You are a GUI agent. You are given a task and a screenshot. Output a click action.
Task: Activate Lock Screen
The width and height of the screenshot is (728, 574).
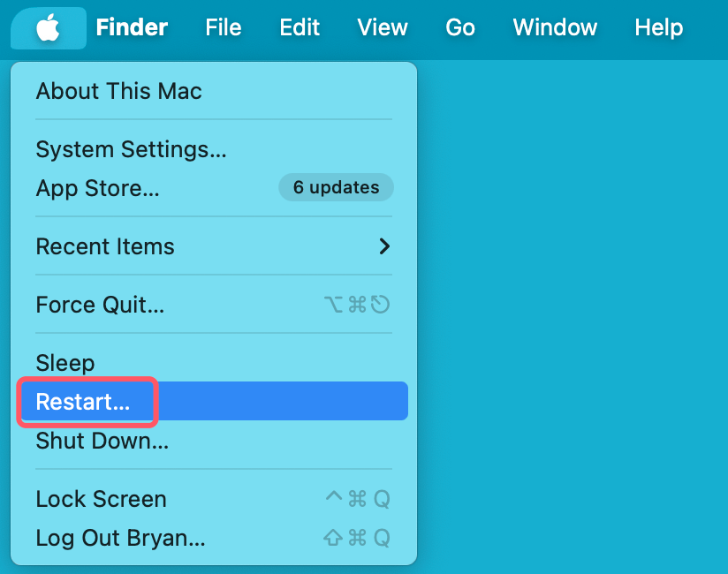(x=101, y=498)
